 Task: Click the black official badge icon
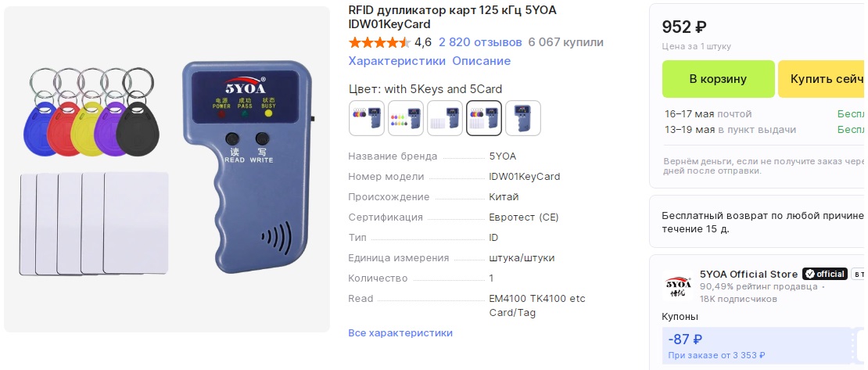click(x=825, y=274)
